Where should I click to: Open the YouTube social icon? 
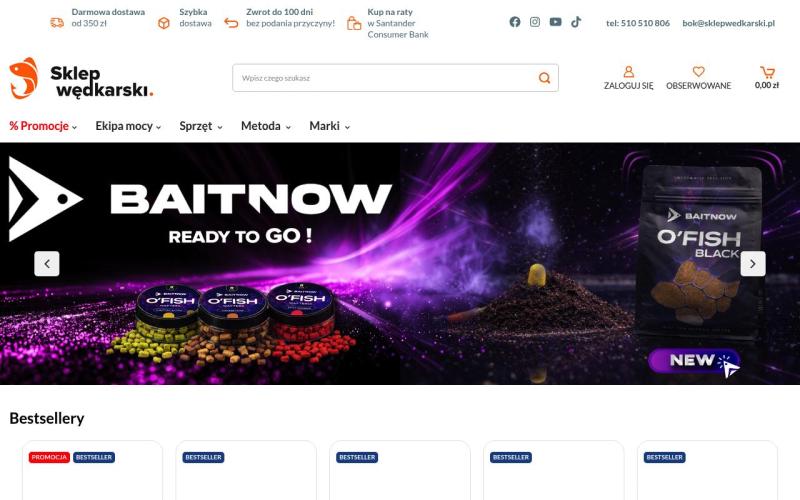[556, 22]
